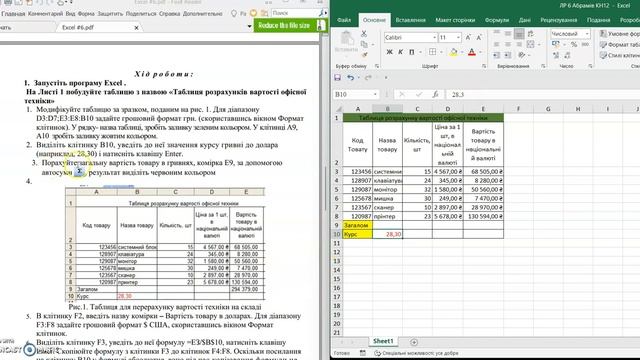The image size is (640, 360).
Task: Click the Стилі клітинок button
Action: click(x=620, y=55)
